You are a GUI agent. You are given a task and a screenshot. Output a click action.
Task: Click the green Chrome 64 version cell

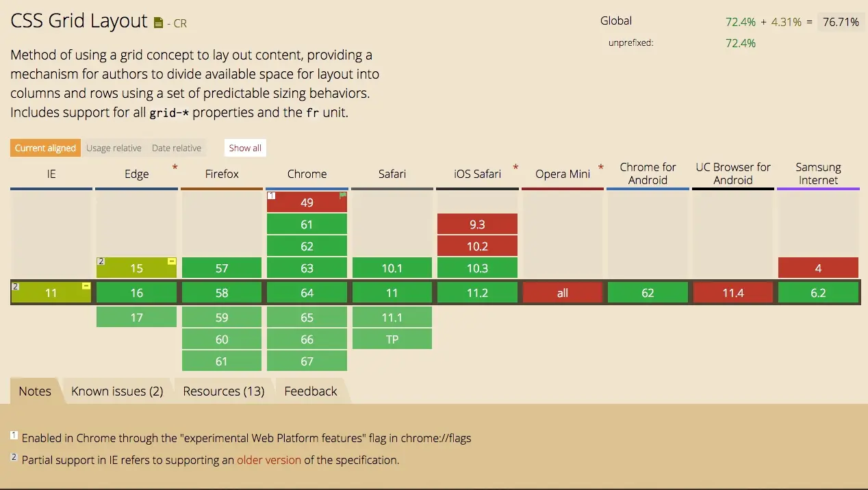(307, 293)
